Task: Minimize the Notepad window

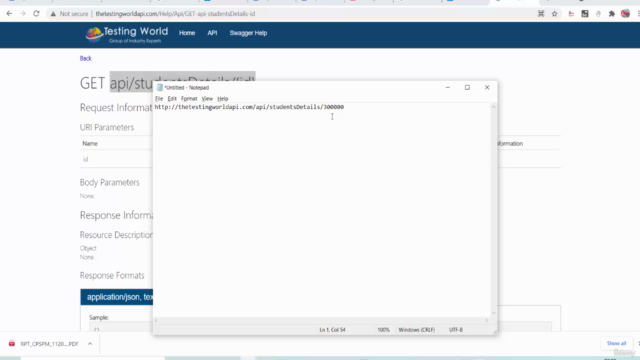Action: (x=447, y=87)
